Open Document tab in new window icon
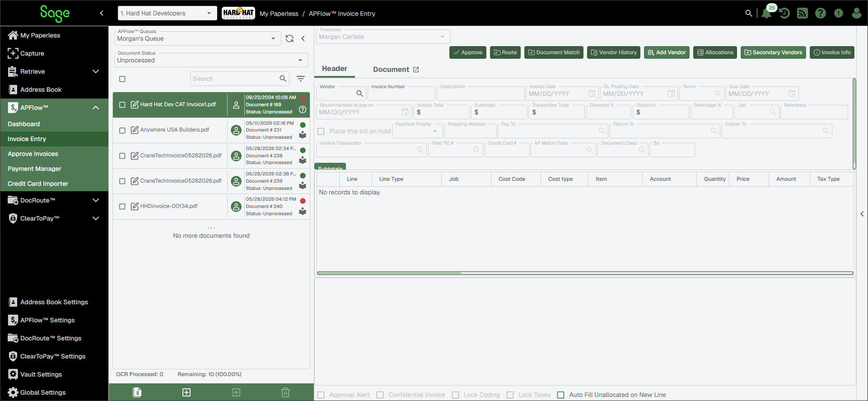Image resolution: width=868 pixels, height=401 pixels. pos(416,70)
